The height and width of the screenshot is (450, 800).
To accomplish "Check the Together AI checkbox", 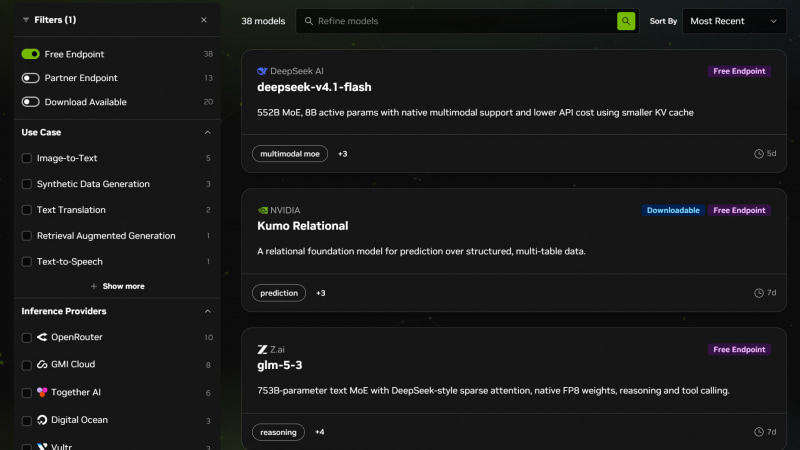I will [x=27, y=393].
